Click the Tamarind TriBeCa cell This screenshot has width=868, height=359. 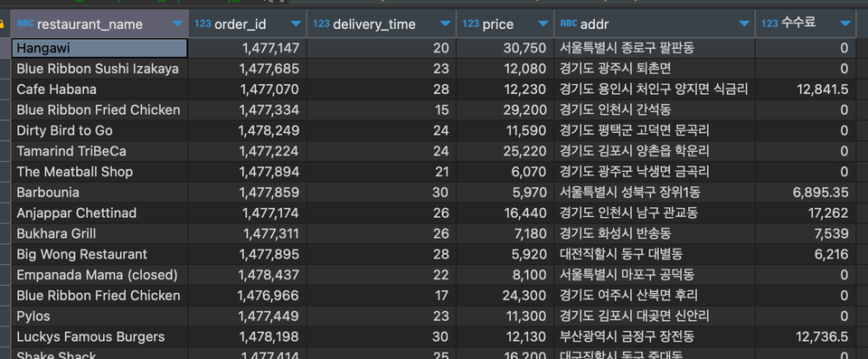pos(99,151)
